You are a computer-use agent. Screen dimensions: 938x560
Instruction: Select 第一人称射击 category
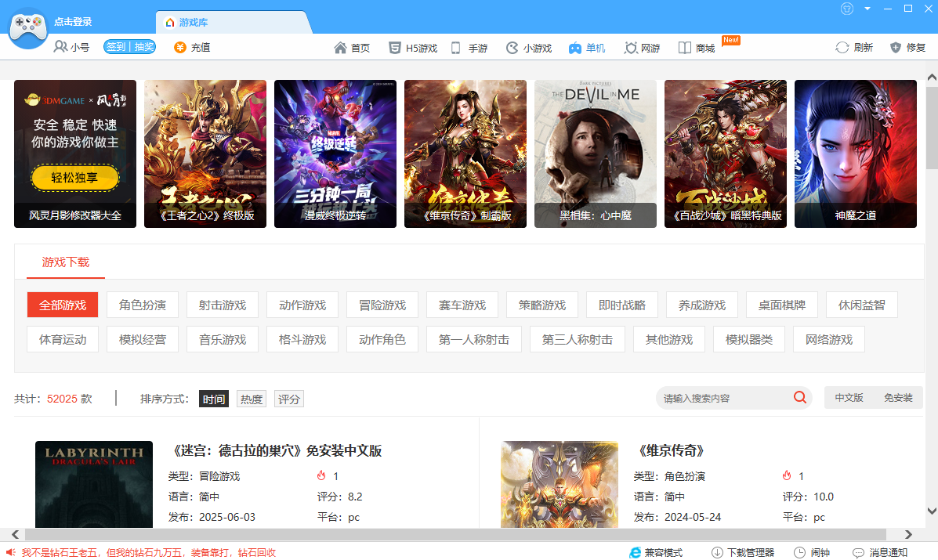coord(474,339)
